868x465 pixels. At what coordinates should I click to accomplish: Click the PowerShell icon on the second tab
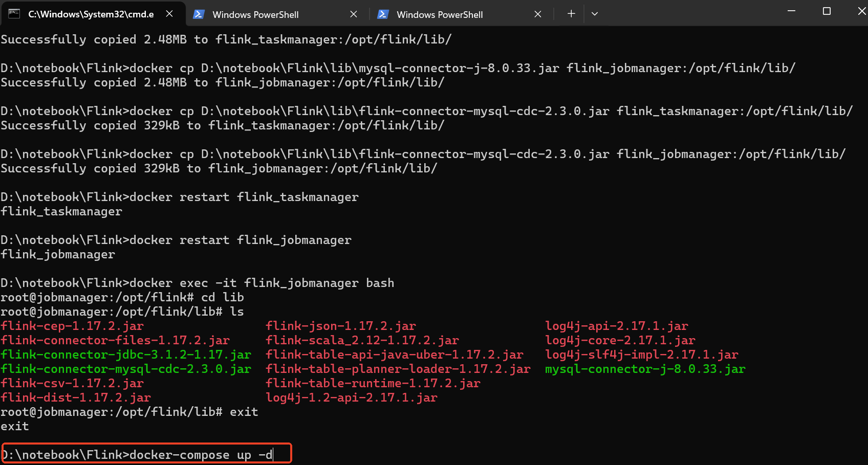coord(199,14)
